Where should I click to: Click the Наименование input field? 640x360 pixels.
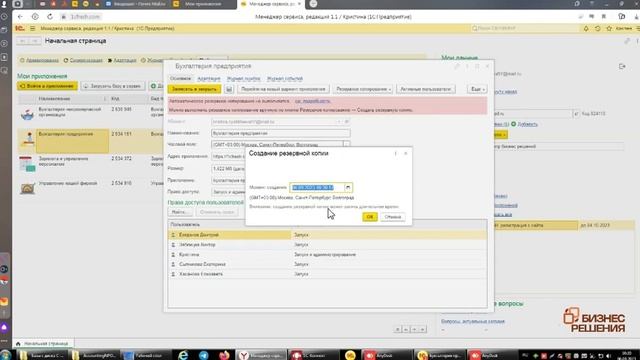(x=280, y=133)
